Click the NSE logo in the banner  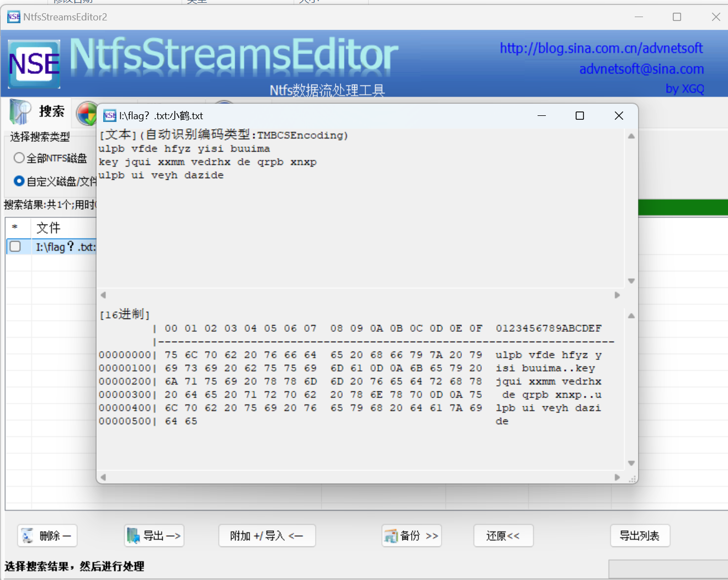34,64
